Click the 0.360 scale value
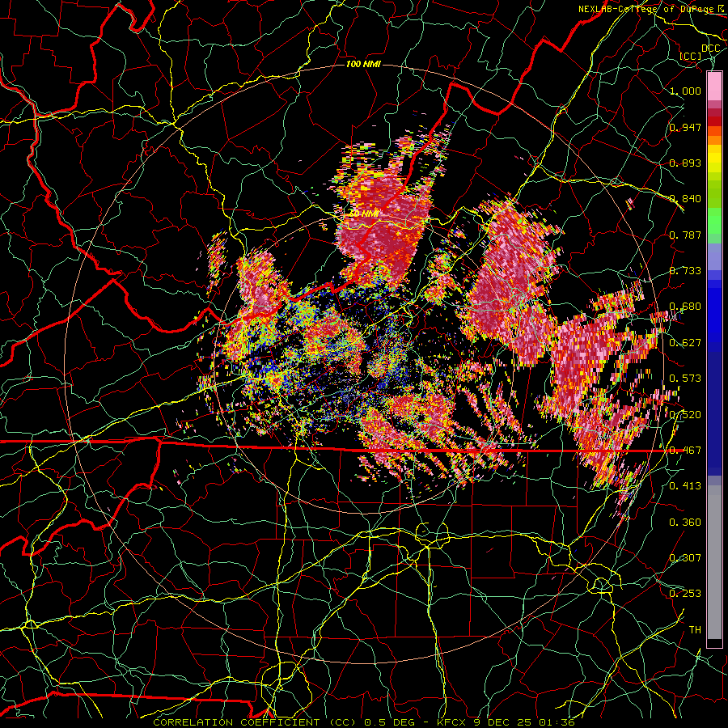728x728 pixels. tap(685, 523)
